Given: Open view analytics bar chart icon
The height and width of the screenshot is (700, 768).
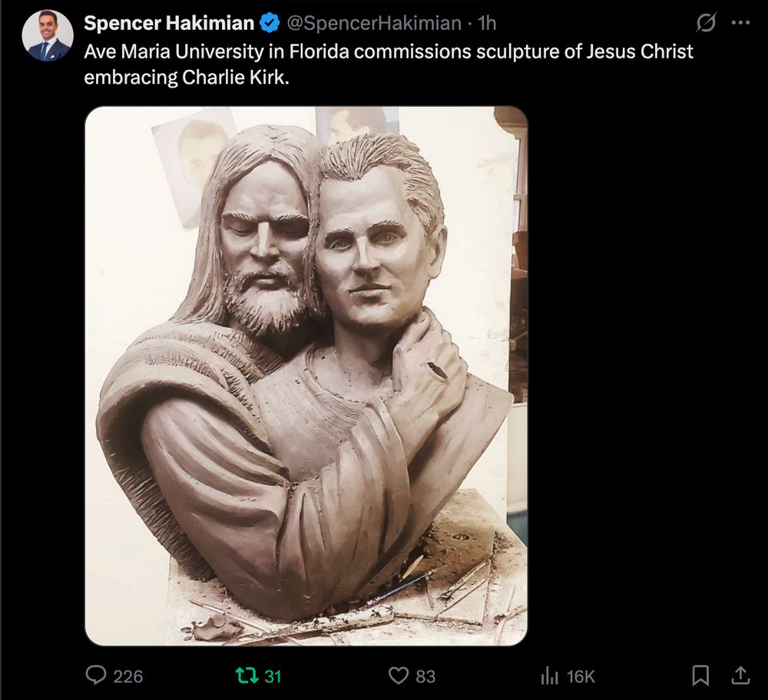Looking at the screenshot, I should (x=550, y=676).
